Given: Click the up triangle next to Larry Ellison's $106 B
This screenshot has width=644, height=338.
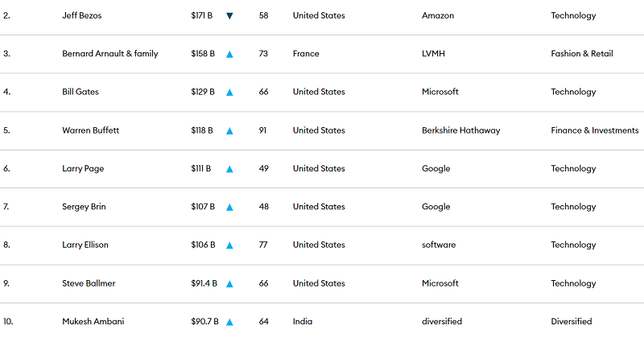Looking at the screenshot, I should (229, 245).
